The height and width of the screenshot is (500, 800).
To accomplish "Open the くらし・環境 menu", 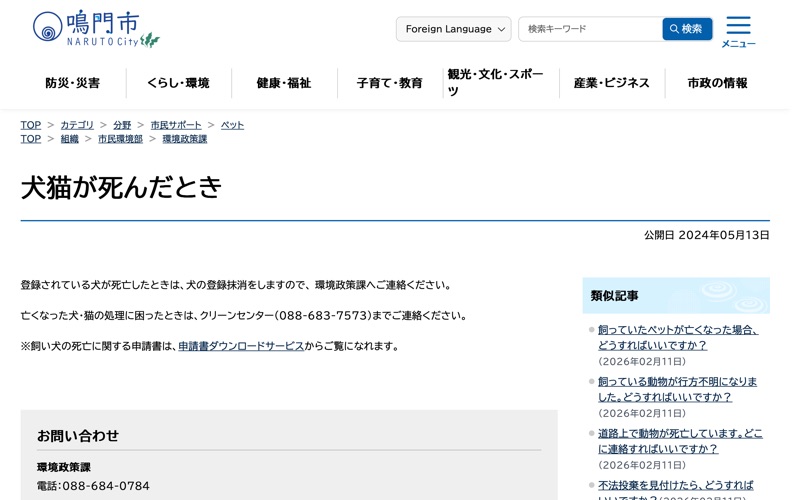I will click(179, 83).
